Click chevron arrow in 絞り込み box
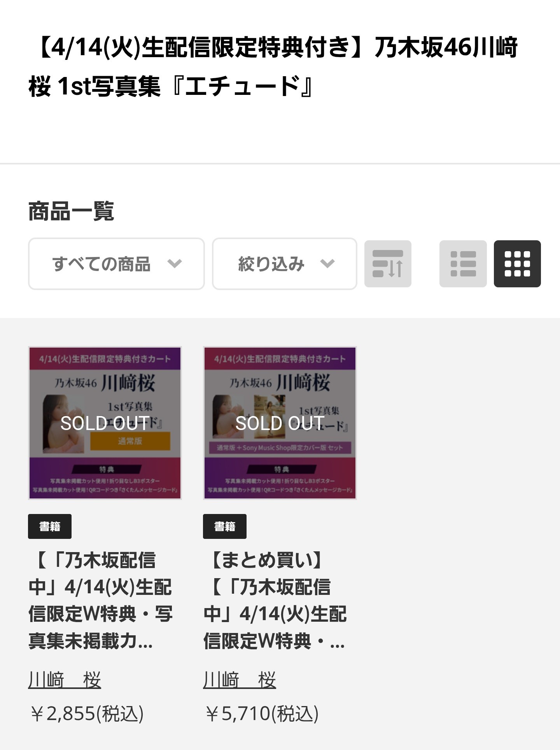The width and height of the screenshot is (560, 750). pyautogui.click(x=327, y=264)
